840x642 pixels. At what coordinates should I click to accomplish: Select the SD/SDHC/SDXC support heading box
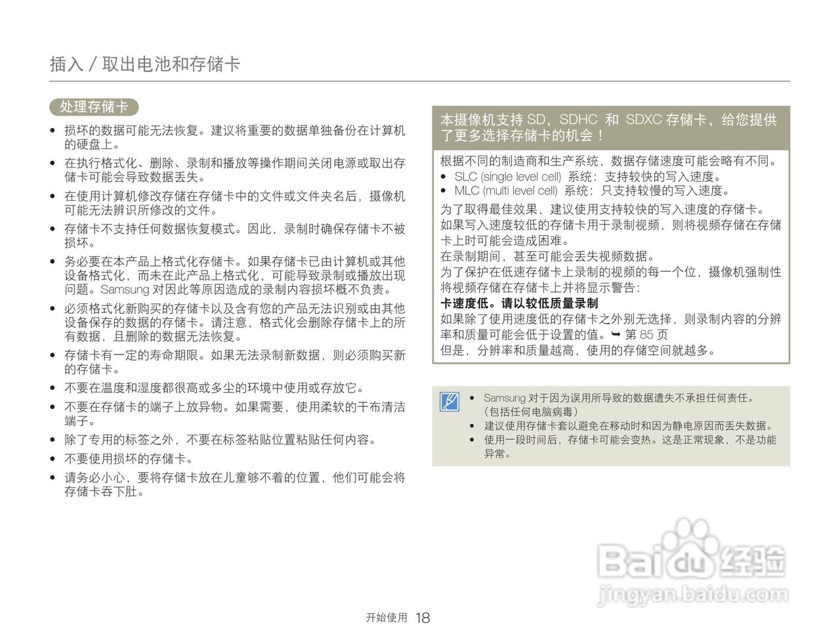610,129
